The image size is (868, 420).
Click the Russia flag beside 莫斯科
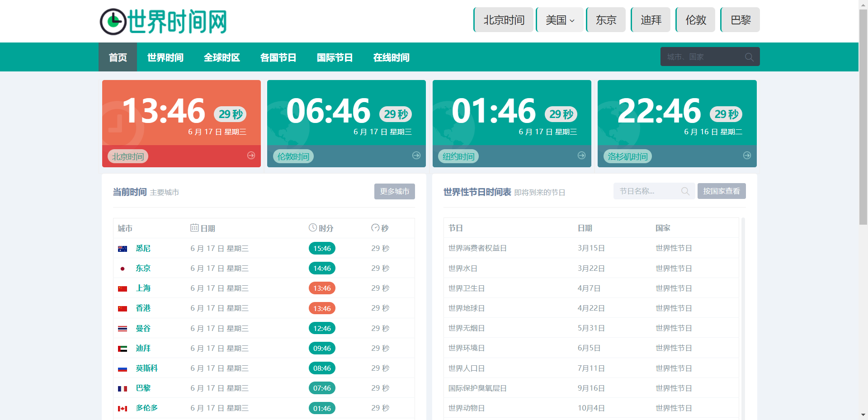[x=123, y=368]
